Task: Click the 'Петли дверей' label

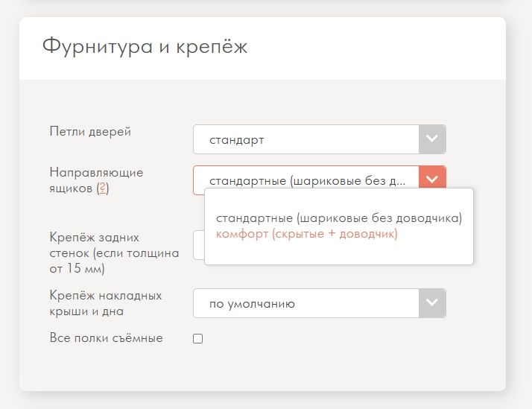Action: (x=89, y=132)
